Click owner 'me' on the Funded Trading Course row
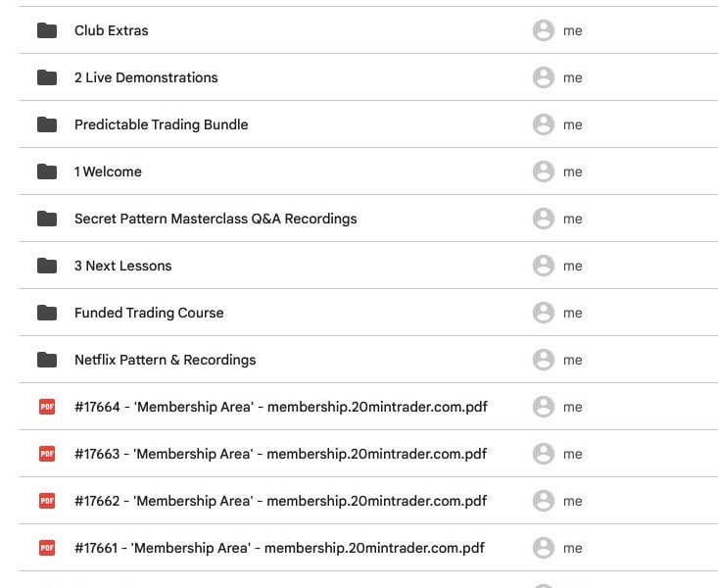Screen dimensions: 718x588 [x=573, y=313]
